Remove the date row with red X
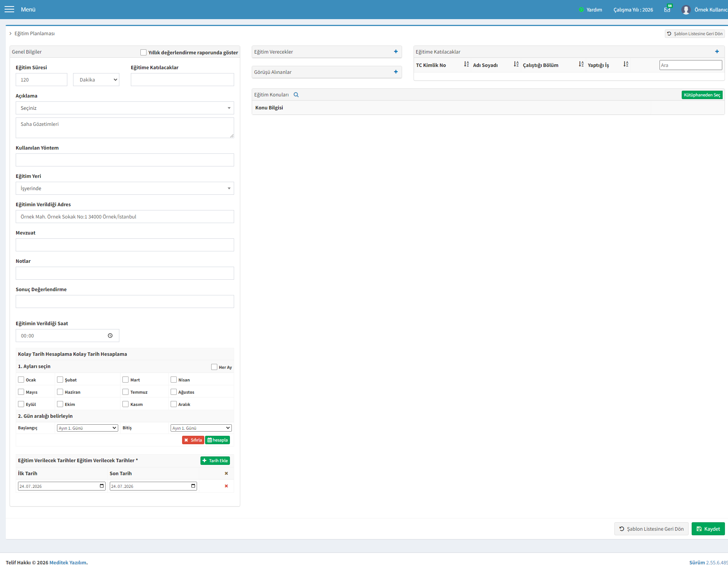 [x=226, y=486]
